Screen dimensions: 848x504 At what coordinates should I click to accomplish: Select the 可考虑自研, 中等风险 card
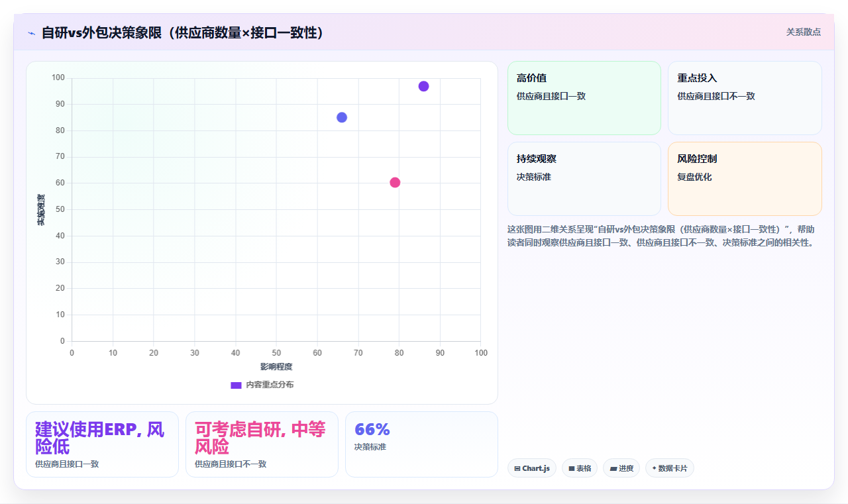tap(262, 444)
